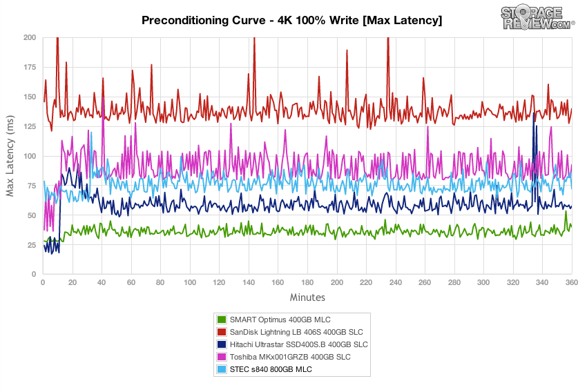Click the x-axis tick label 140
The height and width of the screenshot is (392, 587).
tap(249, 282)
